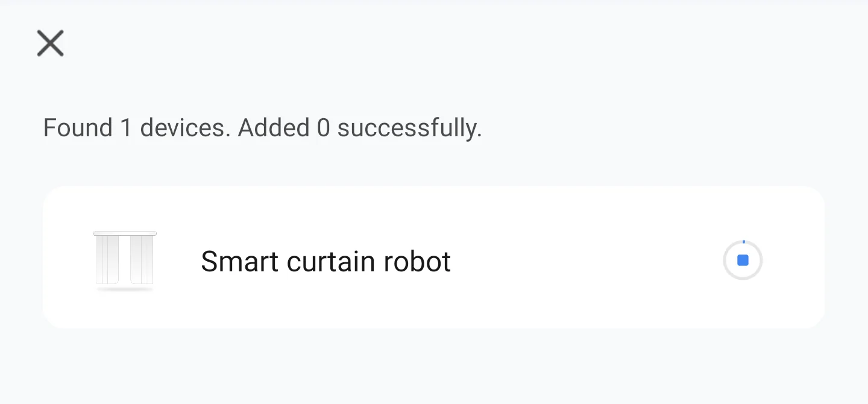Select the Smart curtain robot name

point(325,261)
